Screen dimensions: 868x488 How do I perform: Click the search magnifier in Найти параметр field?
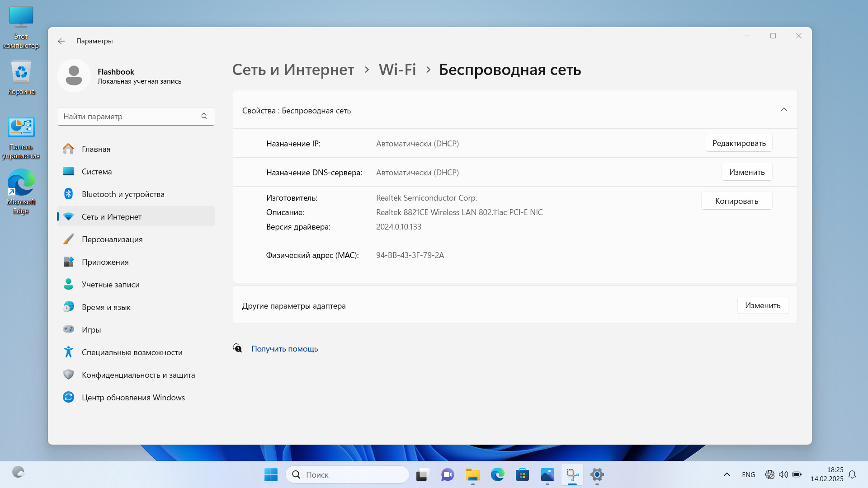point(204,117)
